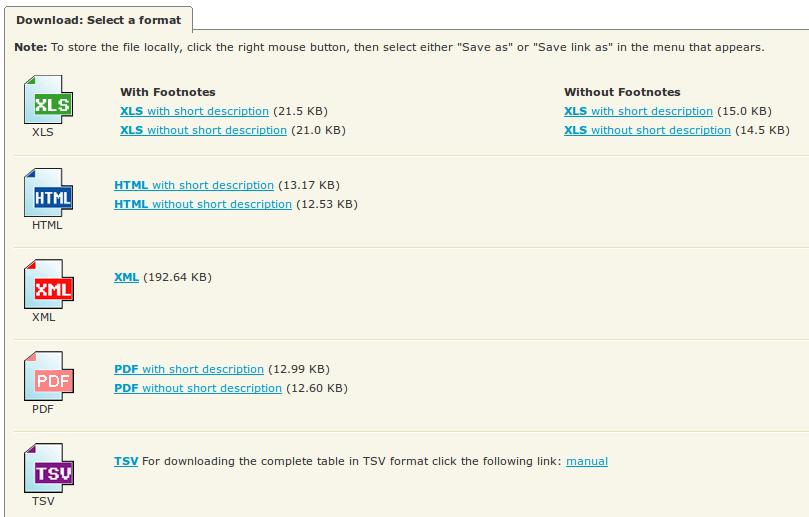Screen dimensions: 809x517
Task: Click the red XML file icon
Action: point(48,284)
